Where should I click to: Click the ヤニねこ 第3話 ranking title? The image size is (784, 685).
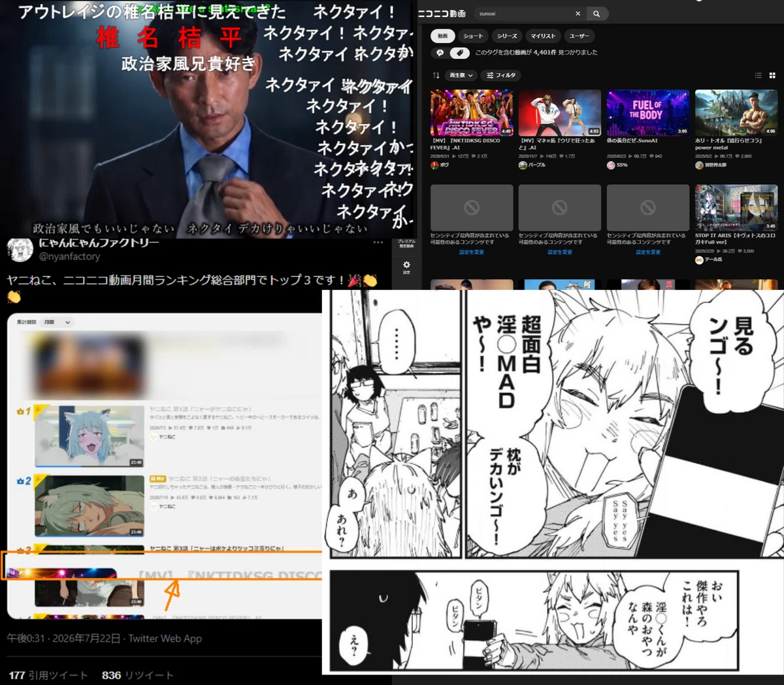click(x=216, y=549)
